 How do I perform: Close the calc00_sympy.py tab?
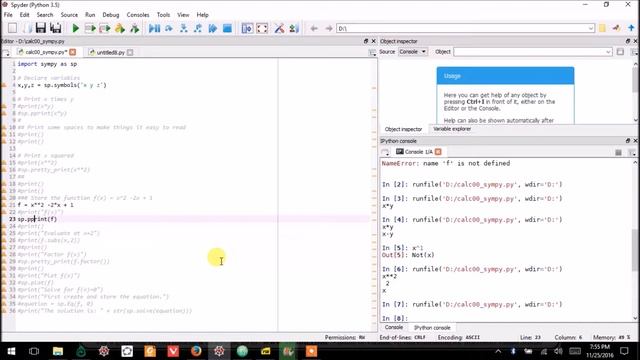click(73, 52)
